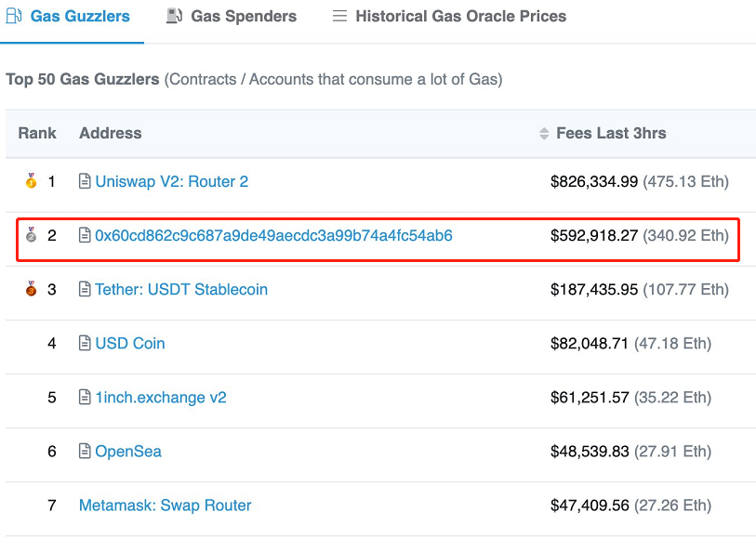Switch to the Gas Spenders tab
The width and height of the screenshot is (756, 538).
(232, 16)
